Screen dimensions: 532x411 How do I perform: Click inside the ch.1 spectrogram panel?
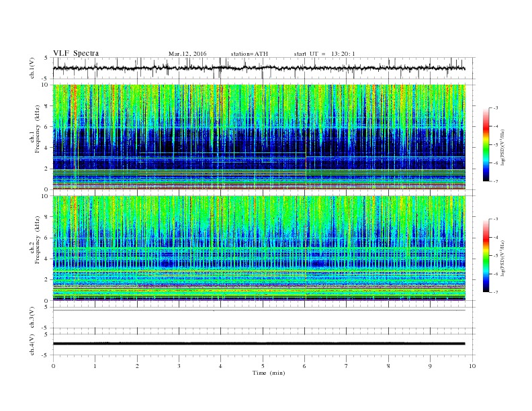259,137
